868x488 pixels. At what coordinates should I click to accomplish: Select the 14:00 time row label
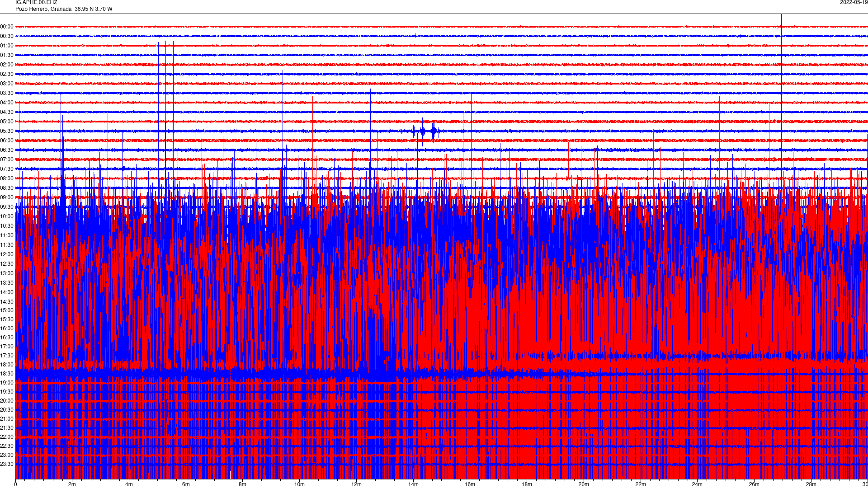click(7, 292)
